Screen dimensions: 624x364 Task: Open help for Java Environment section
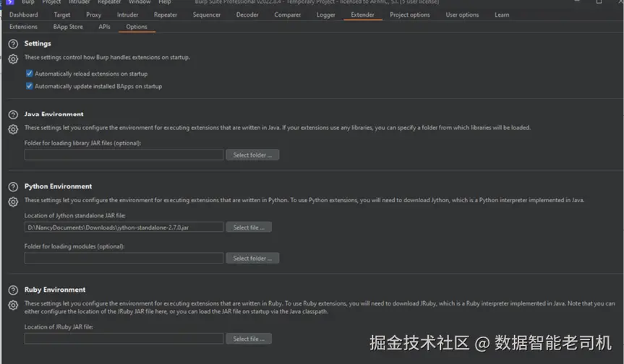[x=13, y=115]
